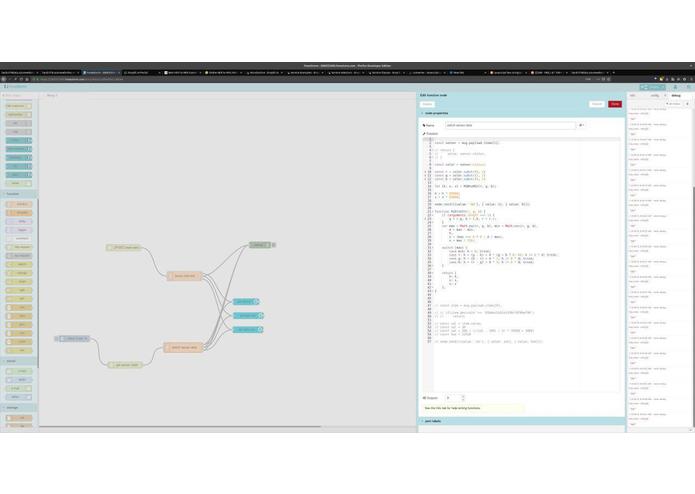Select the tcp request palette node

coord(19,256)
